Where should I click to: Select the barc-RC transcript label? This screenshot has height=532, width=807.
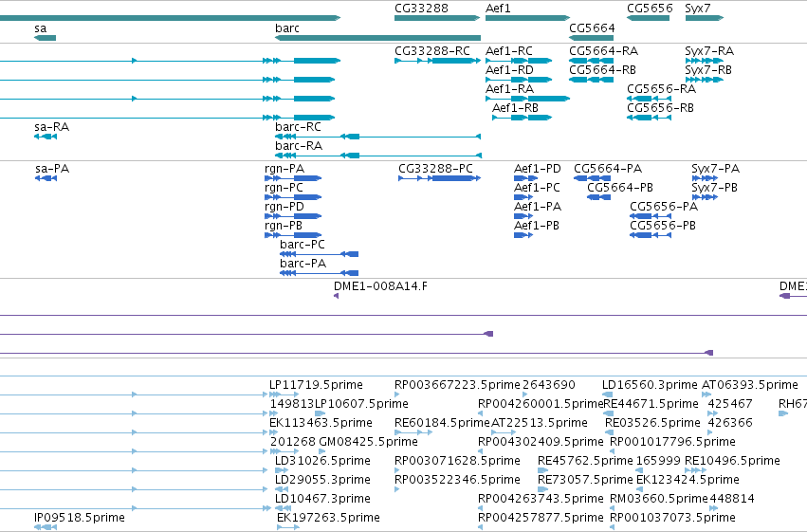pyautogui.click(x=298, y=127)
